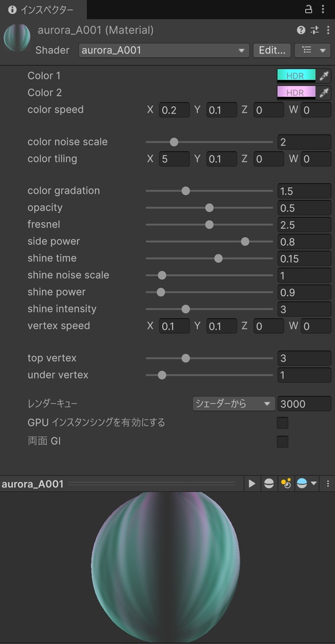Play the material preview animation
Image resolution: width=335 pixels, height=644 pixels.
(252, 484)
